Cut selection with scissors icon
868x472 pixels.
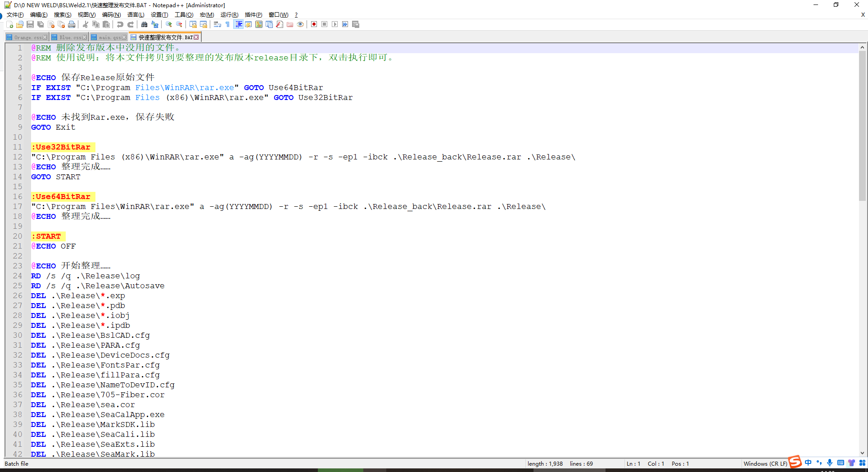tap(85, 24)
